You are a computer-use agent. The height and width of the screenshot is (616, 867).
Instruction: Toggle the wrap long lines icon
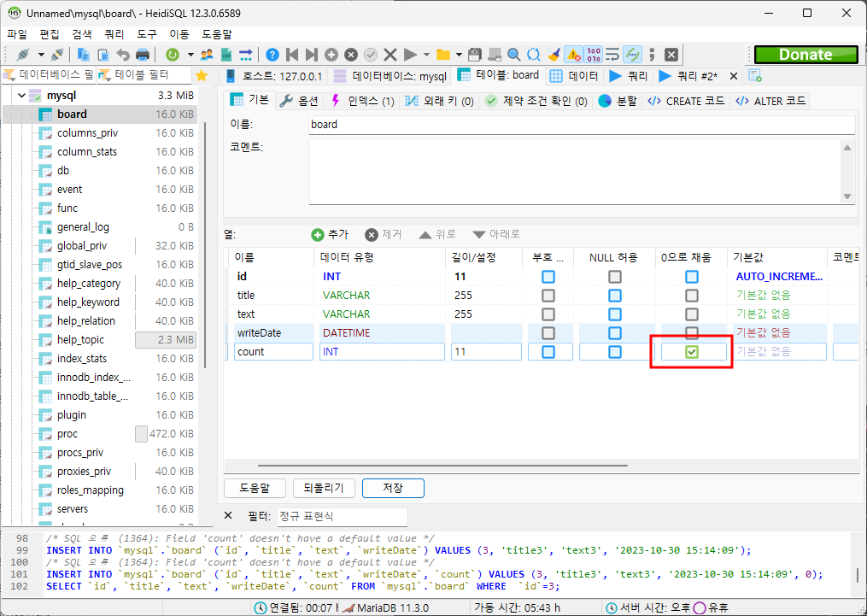[x=612, y=55]
